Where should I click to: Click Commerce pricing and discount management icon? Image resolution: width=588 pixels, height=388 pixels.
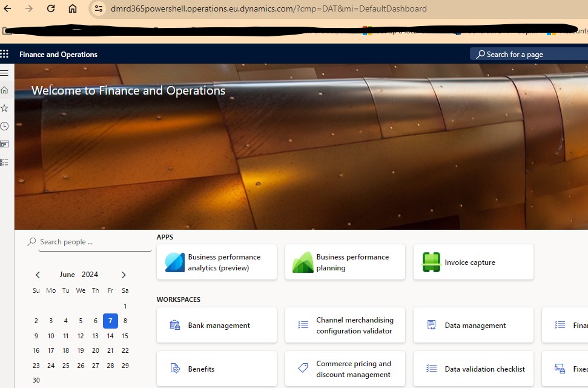(x=303, y=368)
